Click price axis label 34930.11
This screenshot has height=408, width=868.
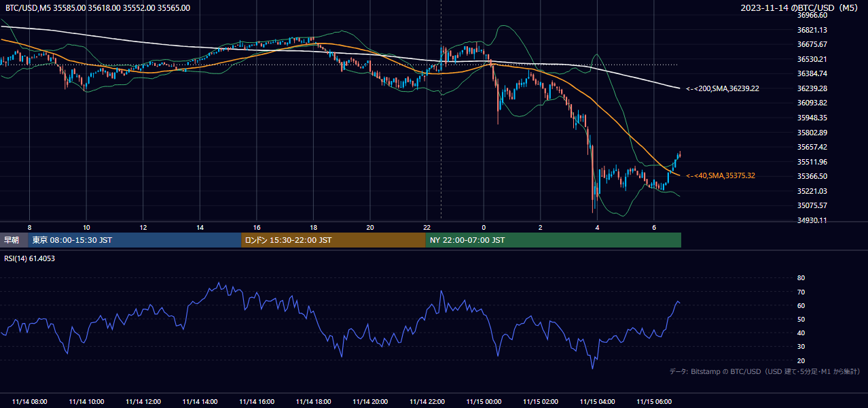(x=812, y=220)
